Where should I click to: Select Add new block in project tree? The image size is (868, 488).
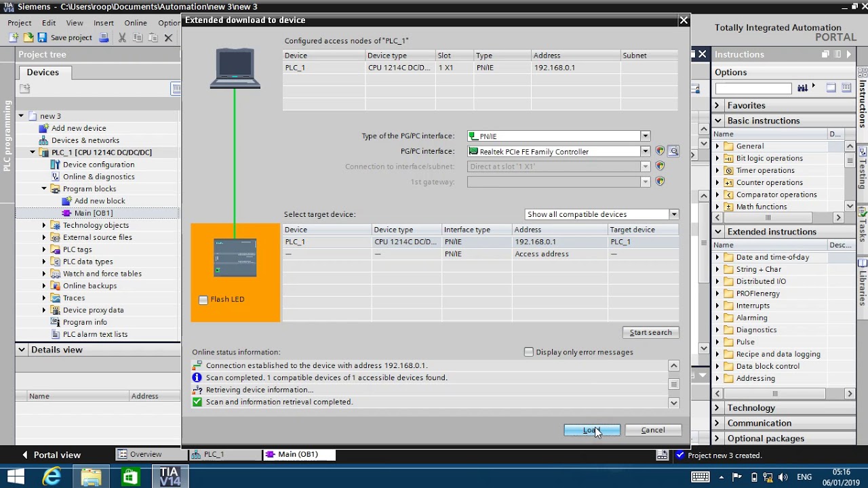pyautogui.click(x=100, y=201)
